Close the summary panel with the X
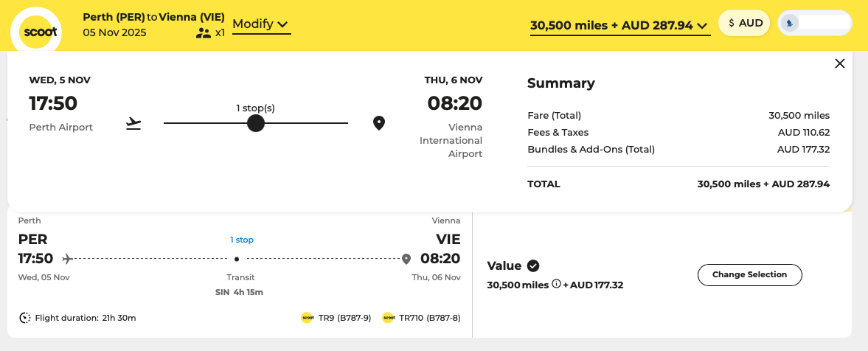The height and width of the screenshot is (351, 868). tap(840, 63)
